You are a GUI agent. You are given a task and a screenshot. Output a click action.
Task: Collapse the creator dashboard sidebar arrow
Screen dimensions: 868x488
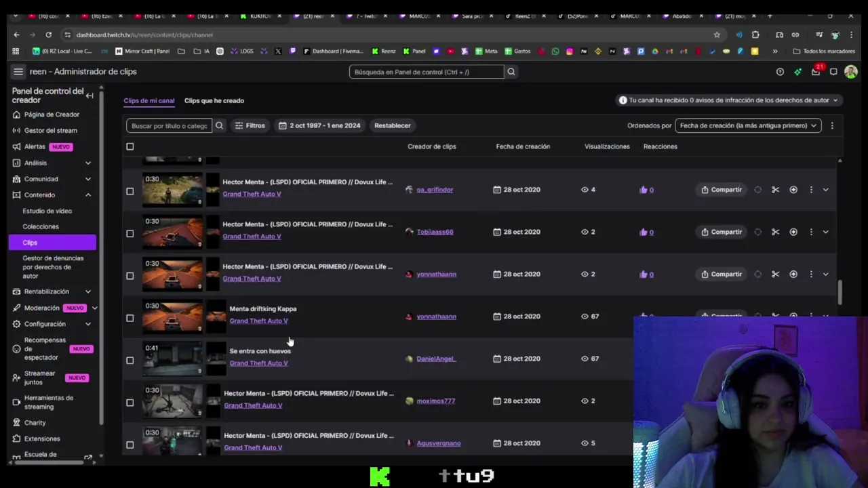coord(90,96)
